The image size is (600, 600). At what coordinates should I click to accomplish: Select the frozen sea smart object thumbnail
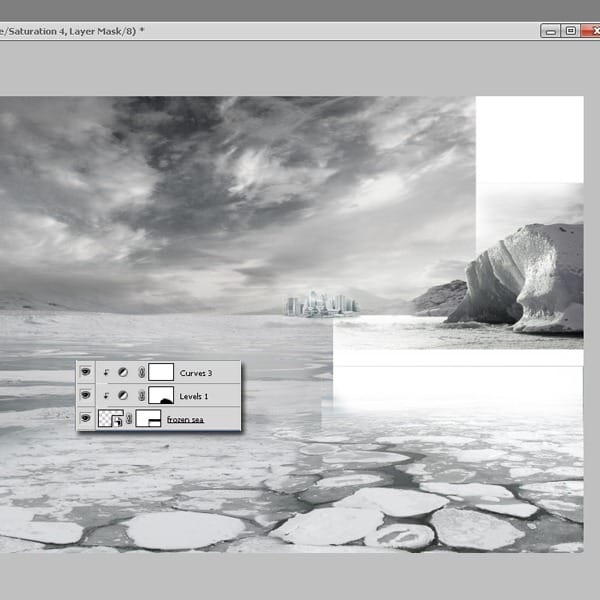point(111,420)
